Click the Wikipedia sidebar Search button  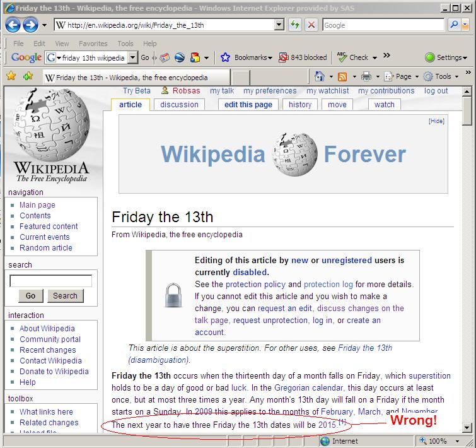(x=65, y=295)
